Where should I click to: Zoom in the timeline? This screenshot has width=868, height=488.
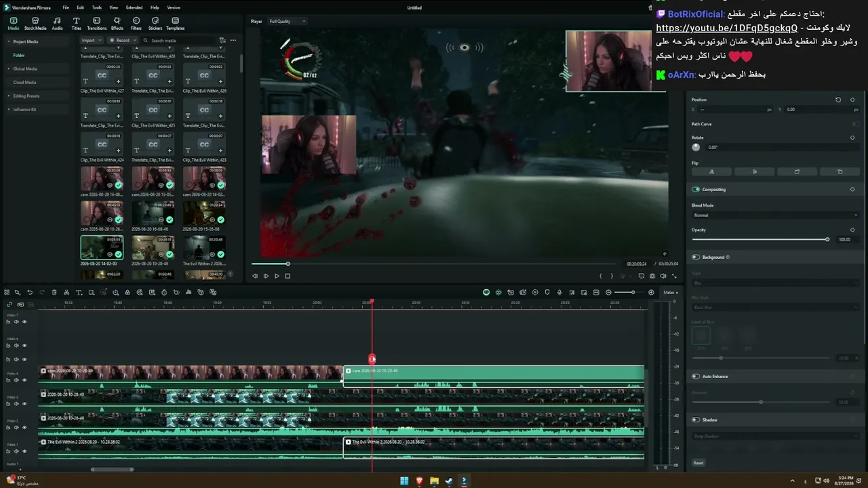[651, 292]
